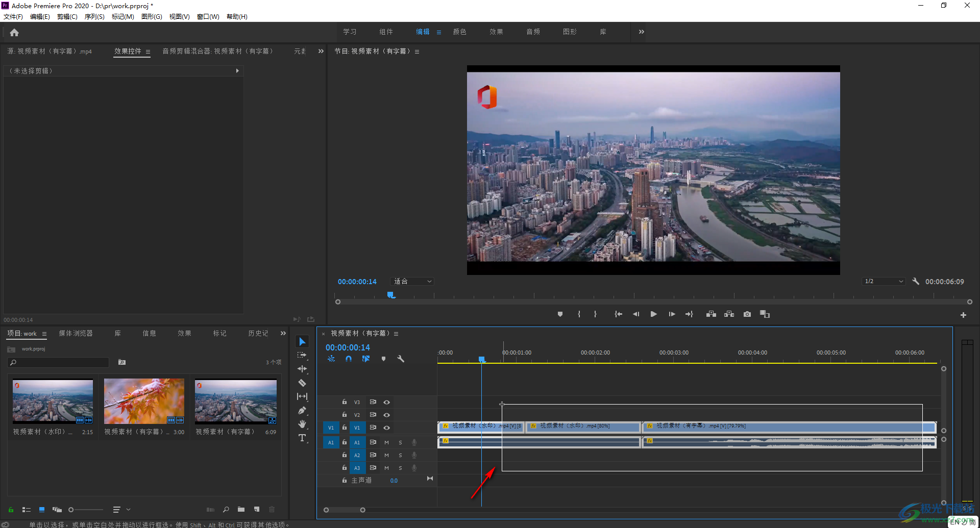The width and height of the screenshot is (980, 528).
Task: Switch project panel to Icon view
Action: [x=42, y=510]
